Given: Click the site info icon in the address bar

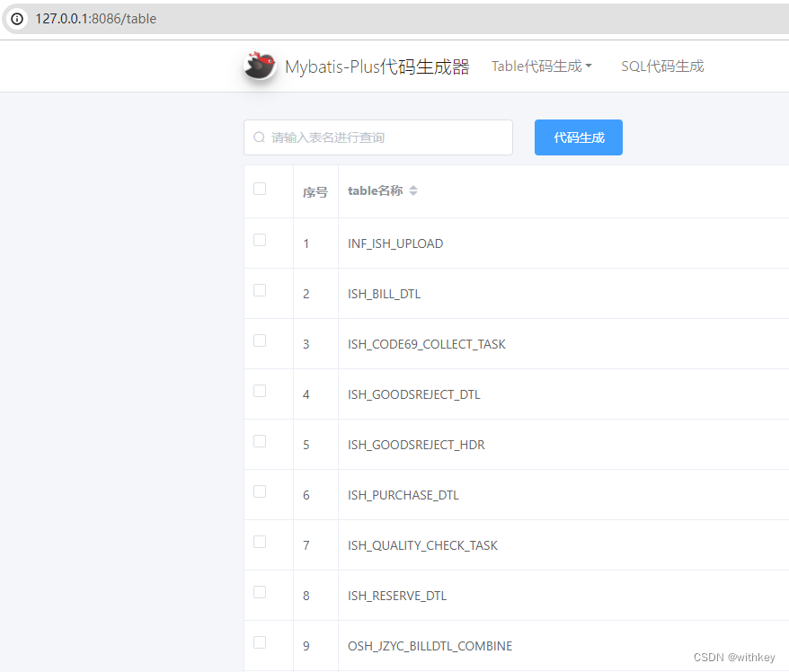Looking at the screenshot, I should tap(16, 18).
